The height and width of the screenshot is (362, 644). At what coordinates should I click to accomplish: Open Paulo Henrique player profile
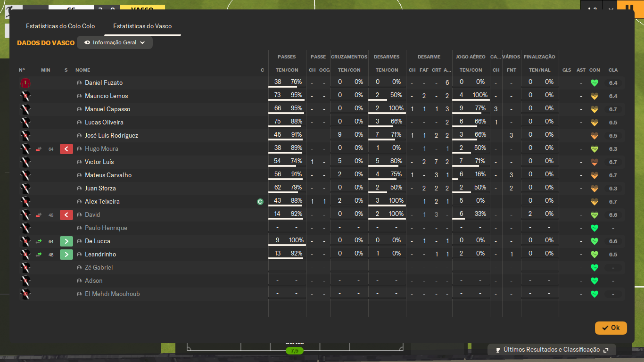pos(106,228)
